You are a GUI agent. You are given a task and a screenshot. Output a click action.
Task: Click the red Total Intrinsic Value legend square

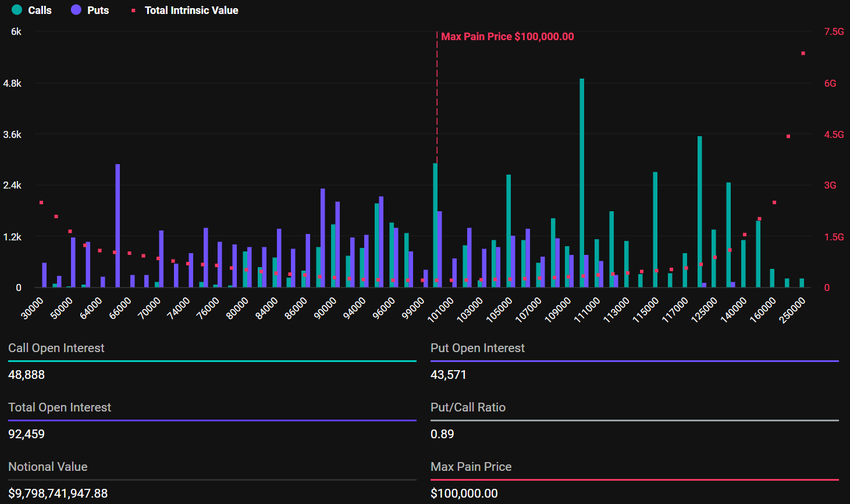pos(135,10)
